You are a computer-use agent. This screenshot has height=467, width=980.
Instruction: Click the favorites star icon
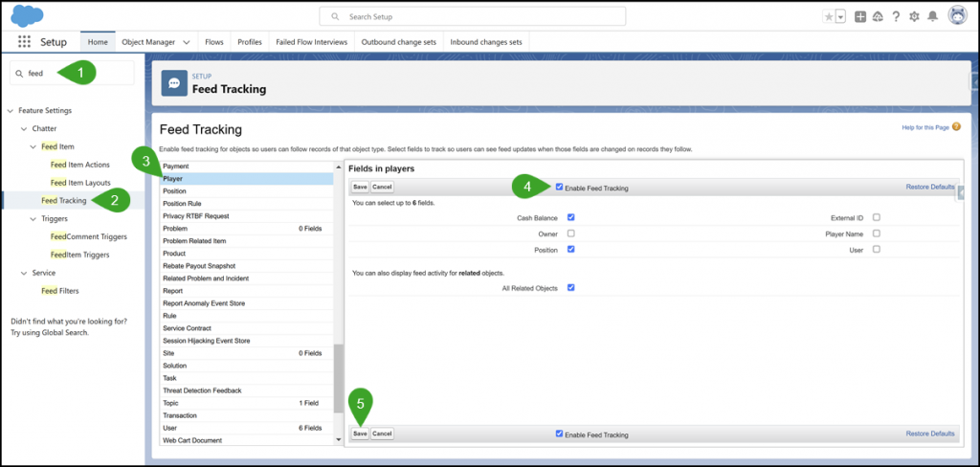(x=829, y=17)
